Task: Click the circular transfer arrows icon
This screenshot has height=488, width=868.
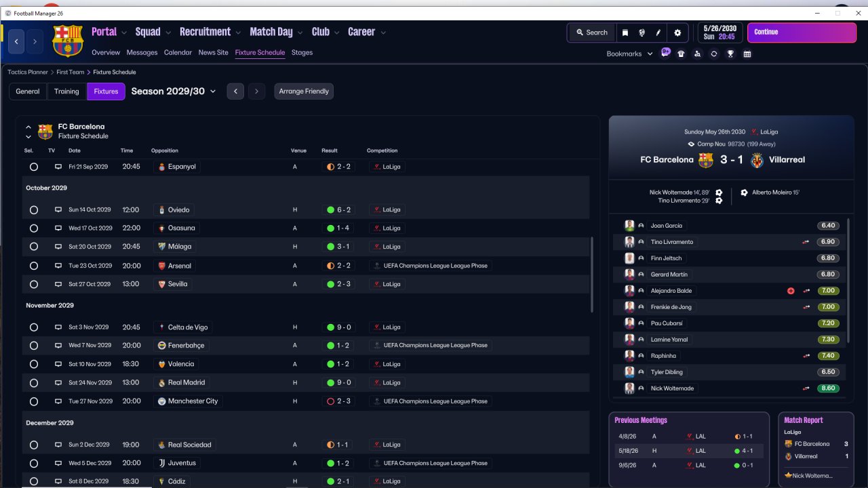Action: [x=714, y=54]
